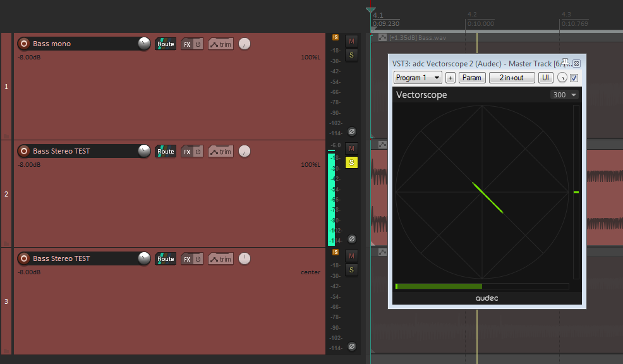Mute the Bass mono track
This screenshot has height=364, width=623.
click(x=352, y=41)
